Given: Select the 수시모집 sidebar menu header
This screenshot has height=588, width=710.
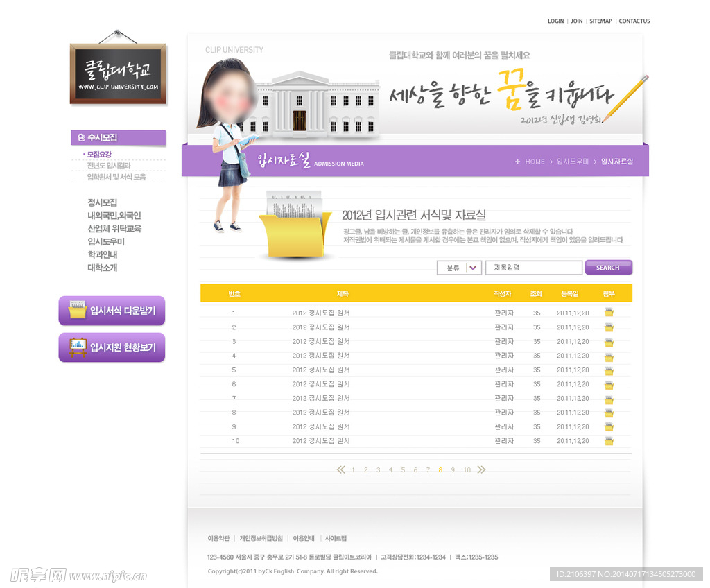Looking at the screenshot, I should coord(118,138).
